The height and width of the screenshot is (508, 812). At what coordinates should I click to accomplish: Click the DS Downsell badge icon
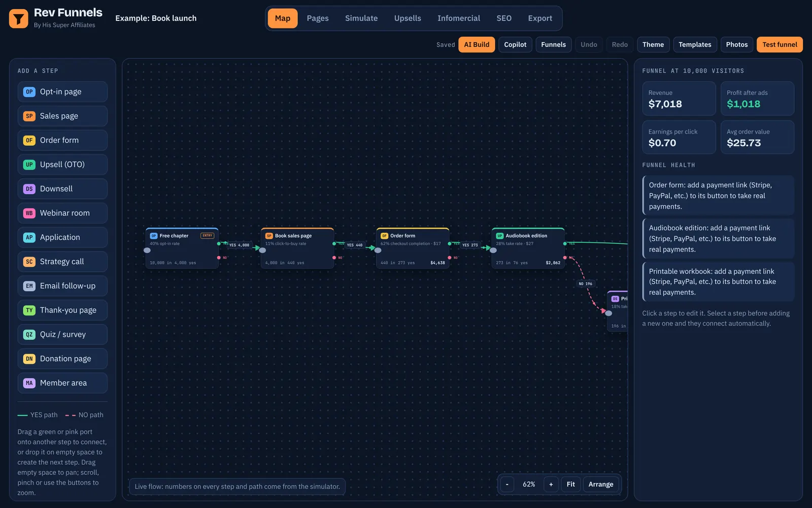29,189
